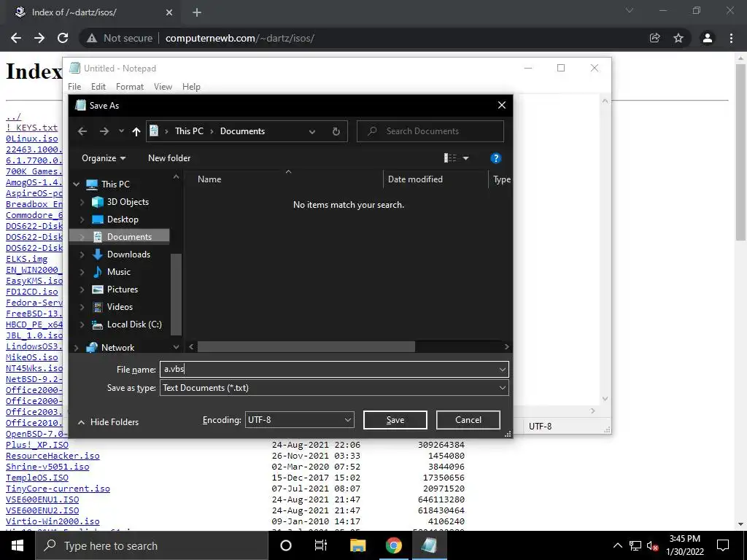Sort by Name column header
The width and height of the screenshot is (747, 560).
pyautogui.click(x=209, y=179)
